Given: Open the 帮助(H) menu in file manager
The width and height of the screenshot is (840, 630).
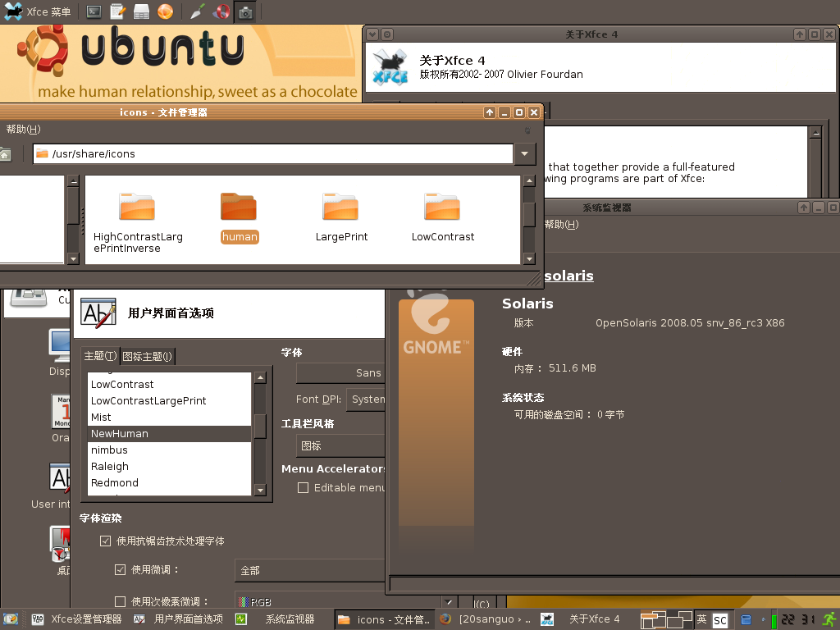Looking at the screenshot, I should click(23, 129).
